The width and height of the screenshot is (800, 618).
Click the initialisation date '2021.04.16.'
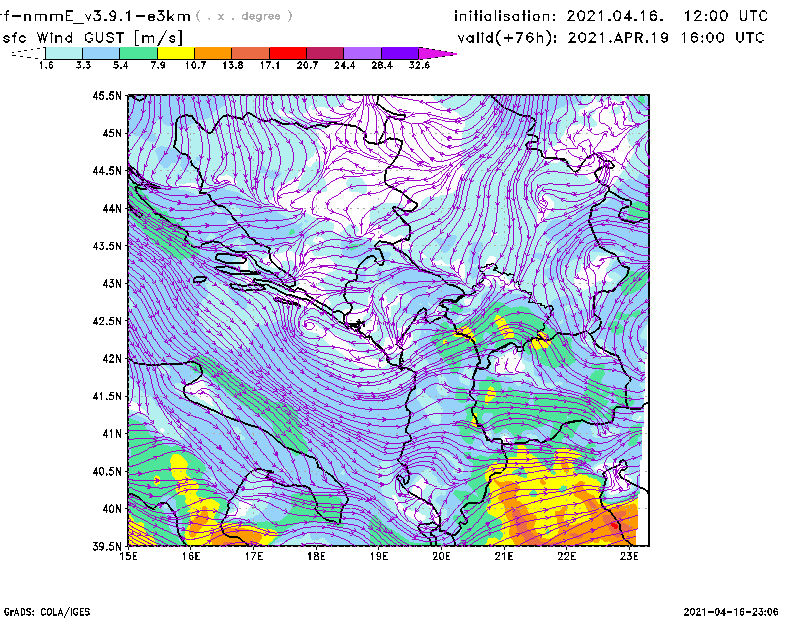click(615, 16)
